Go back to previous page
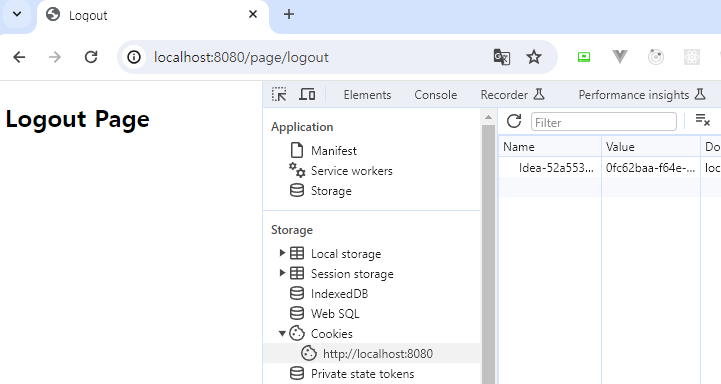The height and width of the screenshot is (384, 721). click(19, 57)
